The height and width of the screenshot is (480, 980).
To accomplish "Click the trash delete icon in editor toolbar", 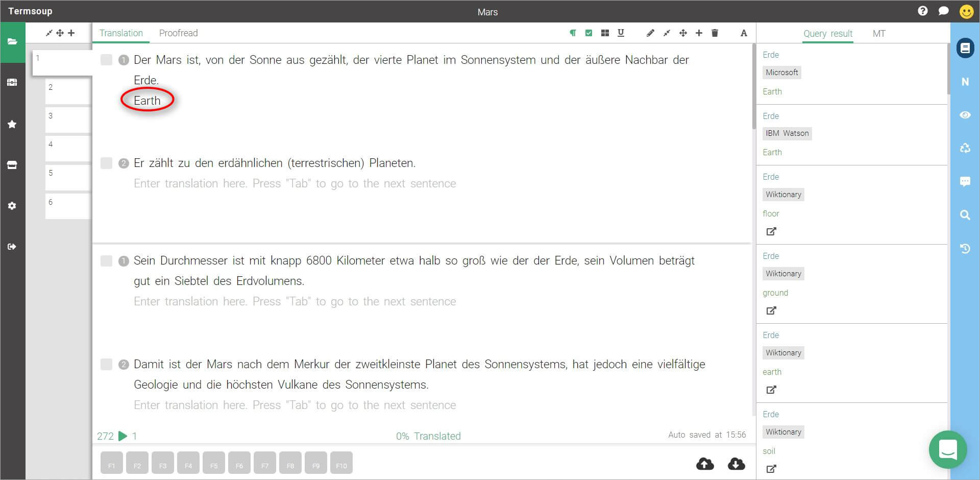I will 715,33.
